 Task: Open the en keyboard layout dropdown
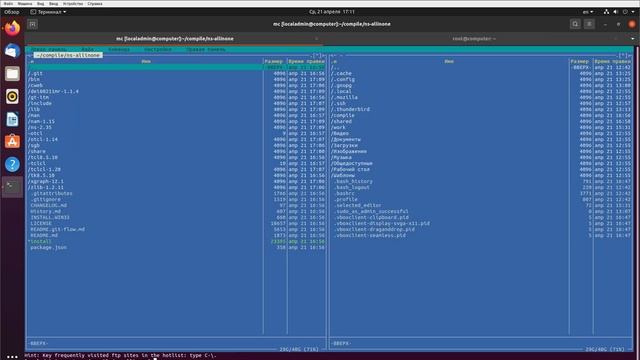point(588,12)
